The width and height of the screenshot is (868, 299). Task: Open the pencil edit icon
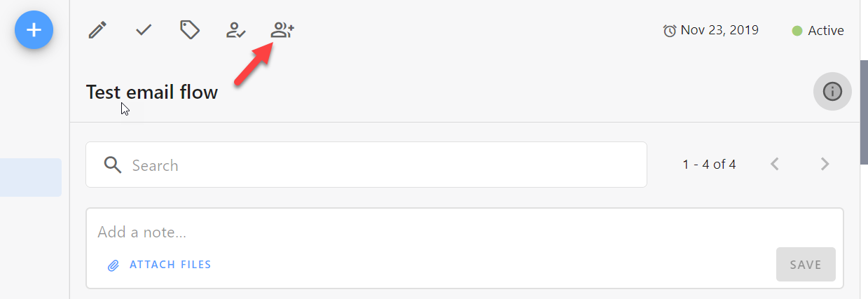click(x=98, y=30)
